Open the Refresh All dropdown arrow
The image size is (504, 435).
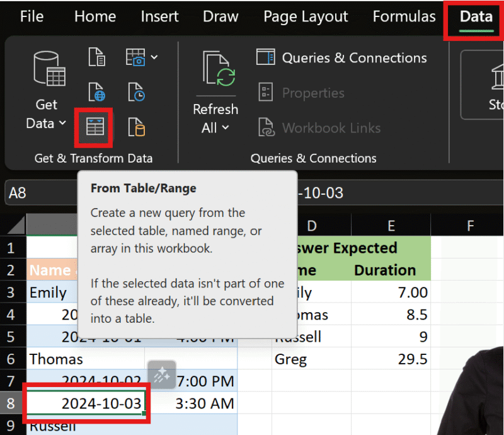click(x=225, y=128)
